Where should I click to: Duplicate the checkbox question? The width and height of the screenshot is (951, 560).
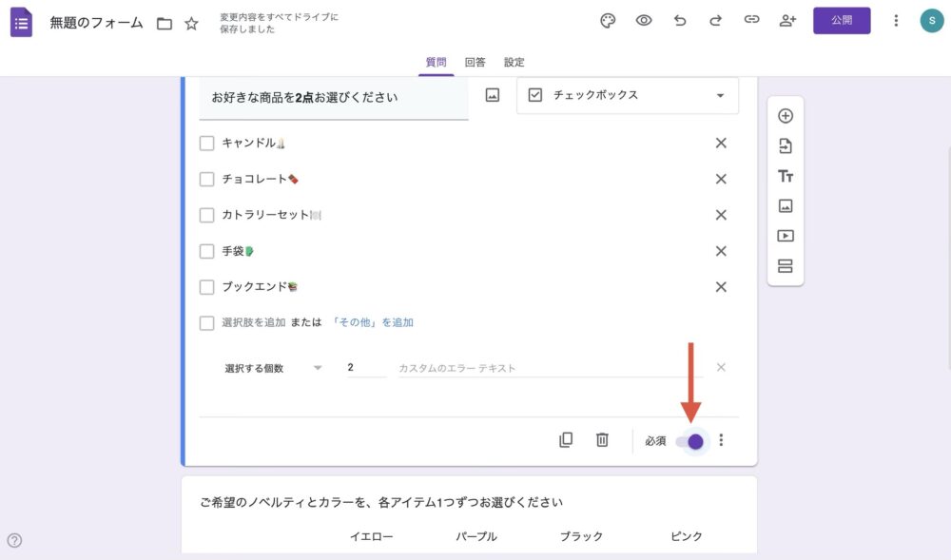coord(567,440)
